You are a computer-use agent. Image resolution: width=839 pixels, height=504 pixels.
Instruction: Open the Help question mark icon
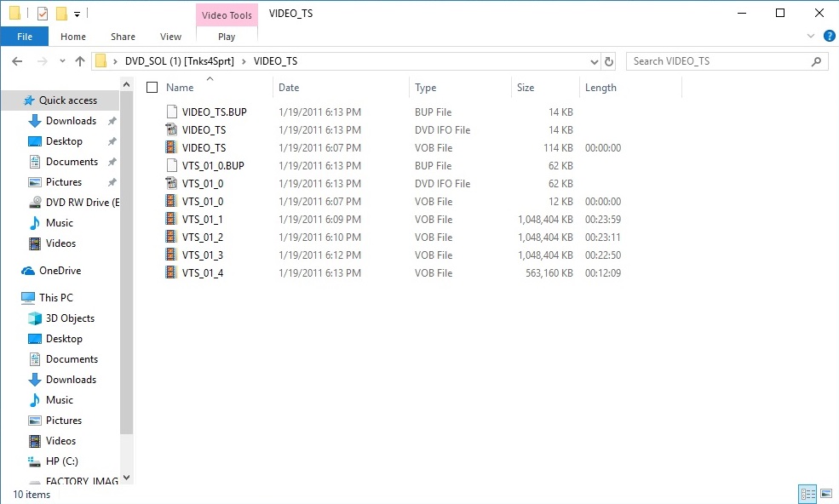[830, 36]
